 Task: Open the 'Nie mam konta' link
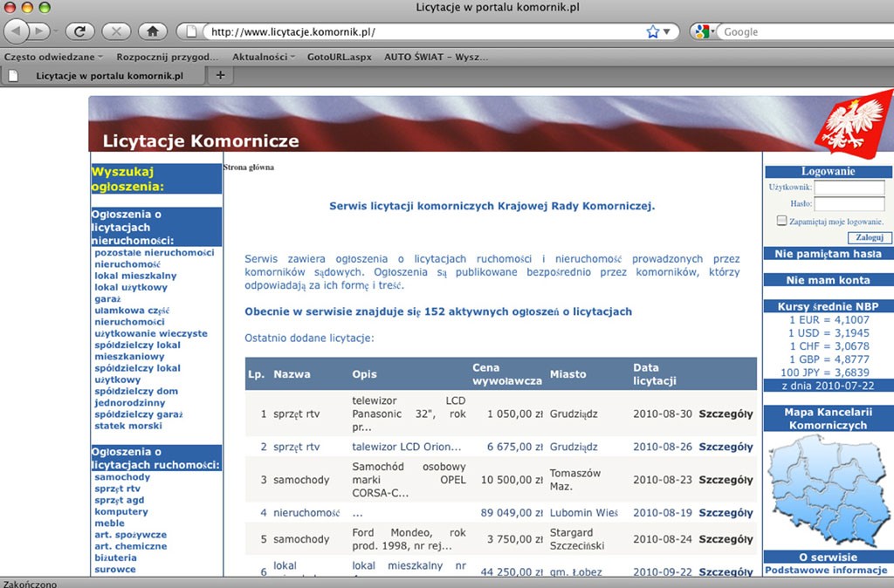click(x=828, y=280)
